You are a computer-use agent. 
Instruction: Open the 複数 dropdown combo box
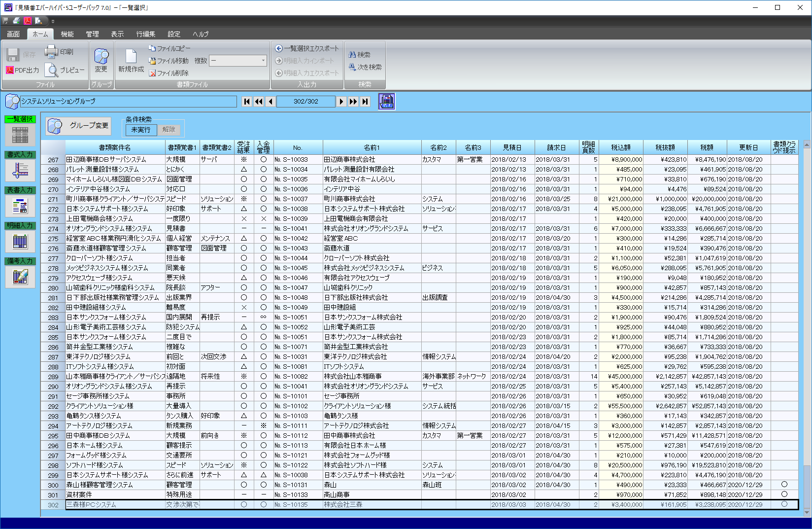[x=238, y=61]
